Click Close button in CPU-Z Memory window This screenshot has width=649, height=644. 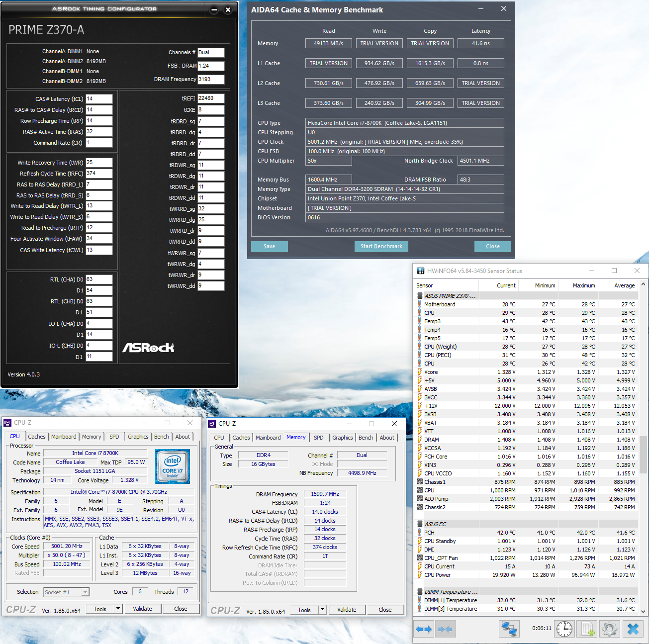pyautogui.click(x=385, y=610)
